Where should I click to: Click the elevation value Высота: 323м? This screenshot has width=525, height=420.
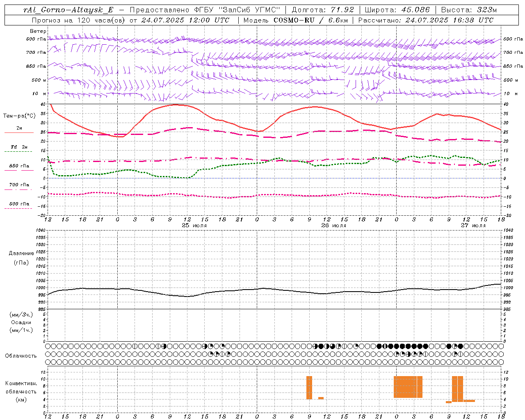pyautogui.click(x=469, y=10)
